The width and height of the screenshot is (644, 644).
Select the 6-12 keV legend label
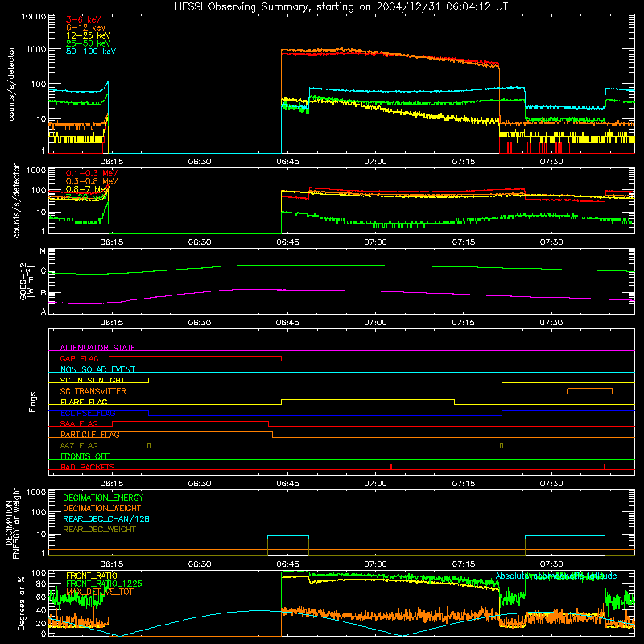86,27
